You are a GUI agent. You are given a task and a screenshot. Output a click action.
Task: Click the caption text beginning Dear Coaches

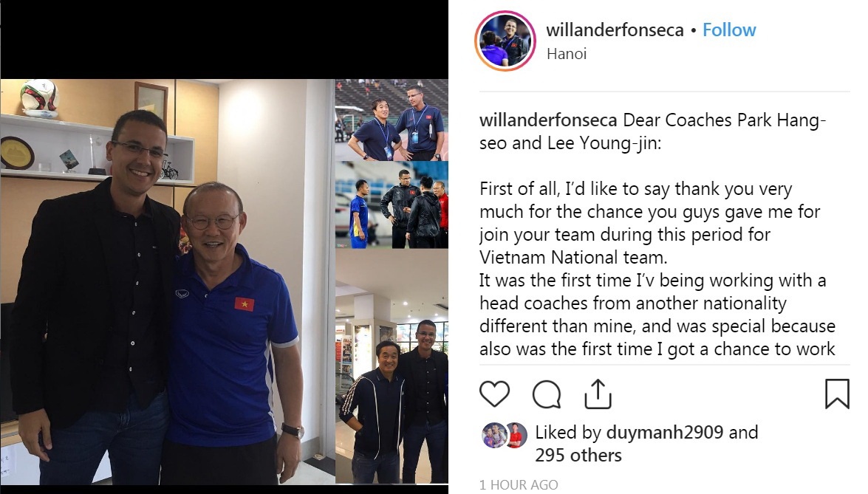(x=652, y=131)
